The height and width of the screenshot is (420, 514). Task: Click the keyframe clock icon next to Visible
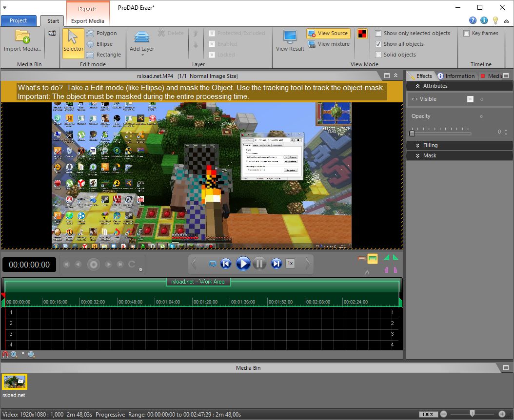click(x=481, y=99)
